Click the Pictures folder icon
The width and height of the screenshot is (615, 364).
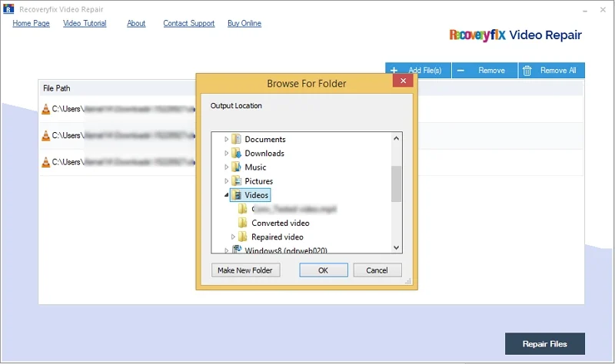pyautogui.click(x=236, y=181)
